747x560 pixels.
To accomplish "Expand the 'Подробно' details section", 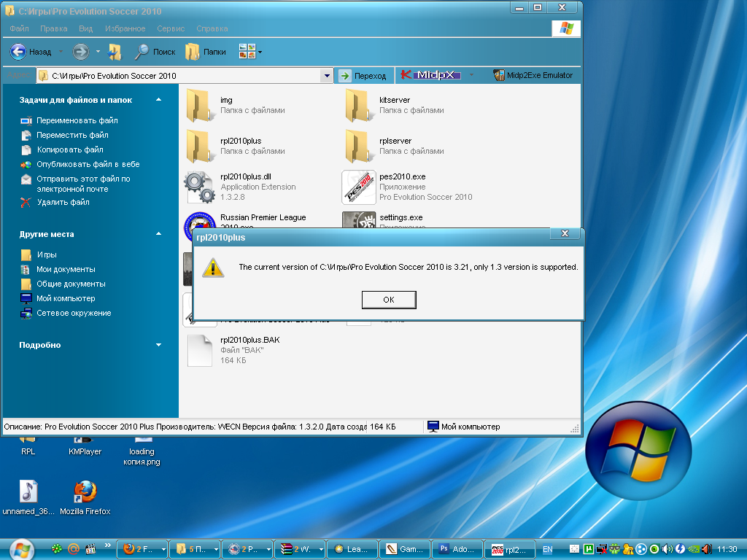I will [158, 345].
